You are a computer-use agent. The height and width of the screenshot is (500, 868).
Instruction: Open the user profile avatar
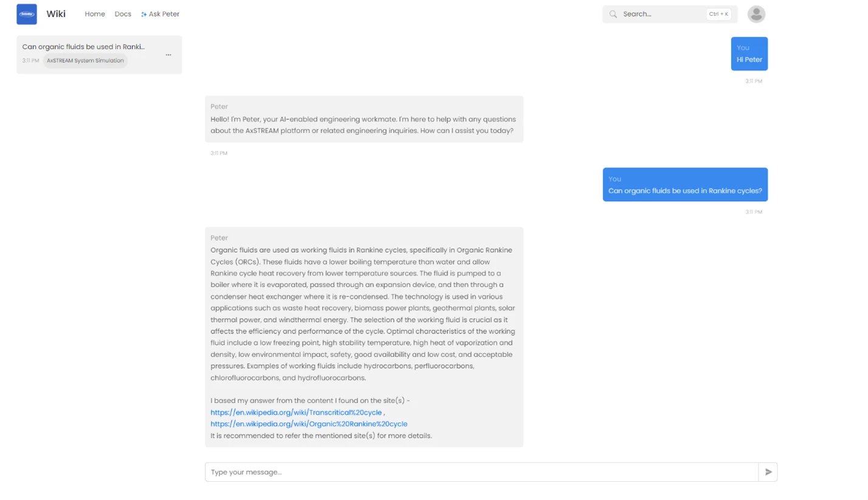pyautogui.click(x=756, y=14)
